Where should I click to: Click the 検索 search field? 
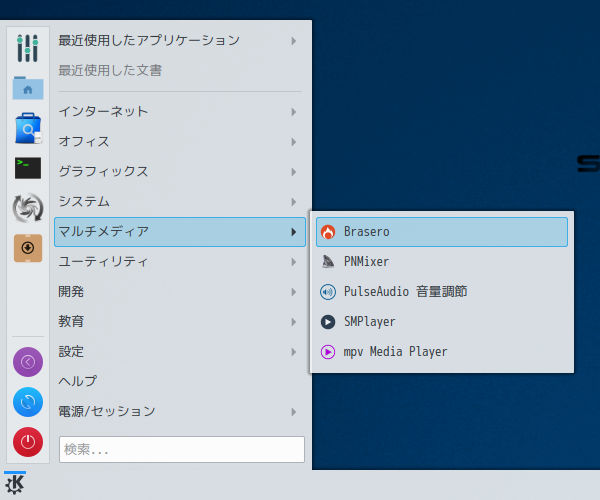(x=182, y=449)
